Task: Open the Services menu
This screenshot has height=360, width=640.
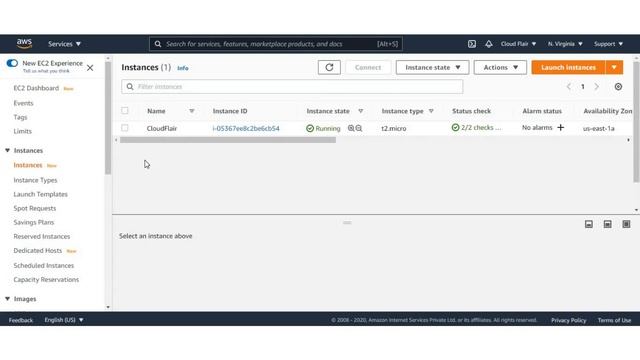Action: tap(64, 44)
